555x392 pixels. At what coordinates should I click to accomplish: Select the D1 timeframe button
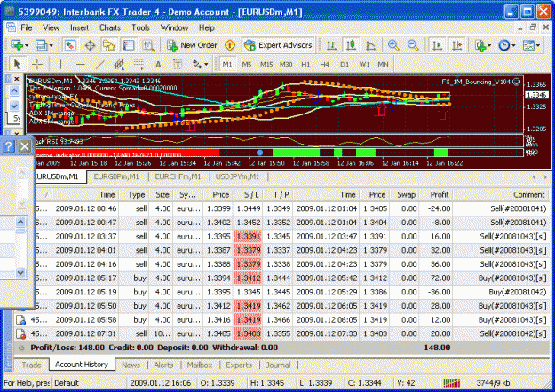click(345, 65)
